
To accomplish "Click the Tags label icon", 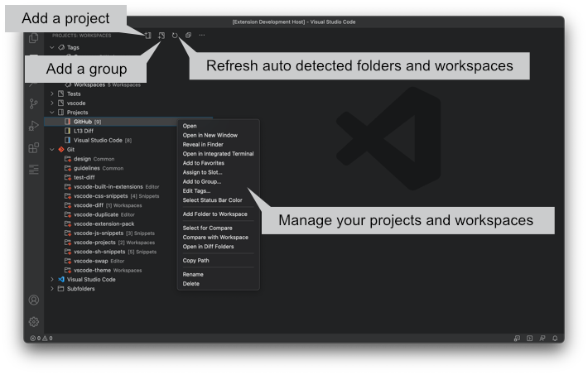I will [61, 48].
